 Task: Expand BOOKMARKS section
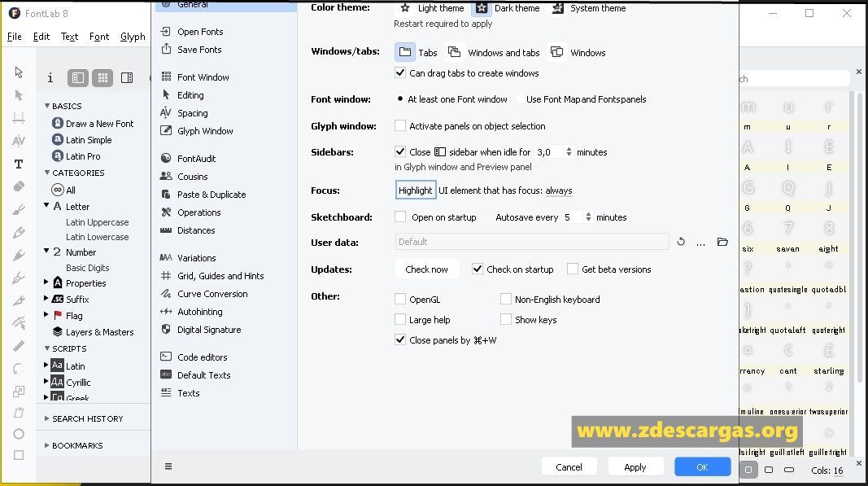click(47, 445)
